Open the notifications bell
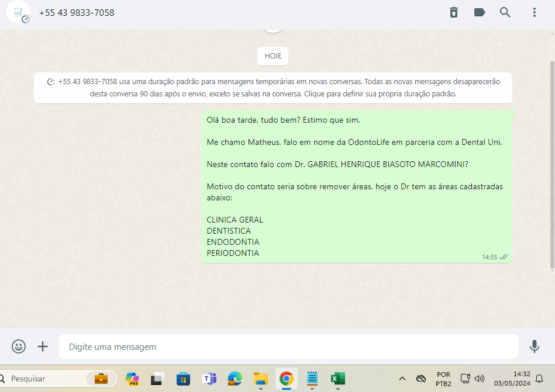The width and height of the screenshot is (555, 392). [x=539, y=379]
